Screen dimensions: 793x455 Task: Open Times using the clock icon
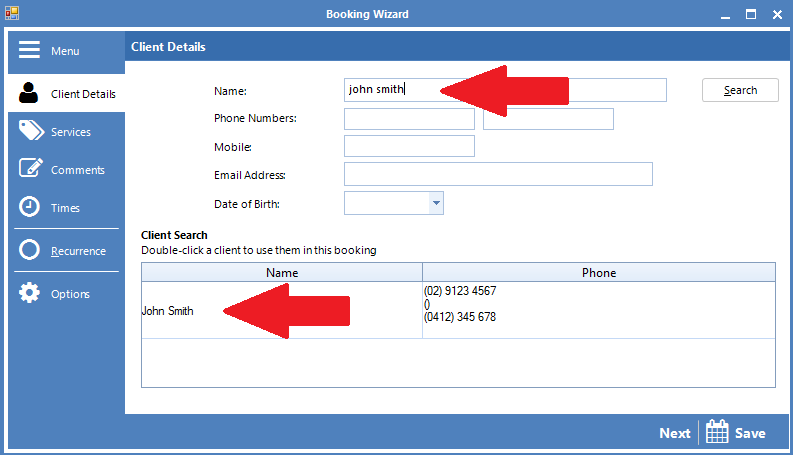point(30,207)
